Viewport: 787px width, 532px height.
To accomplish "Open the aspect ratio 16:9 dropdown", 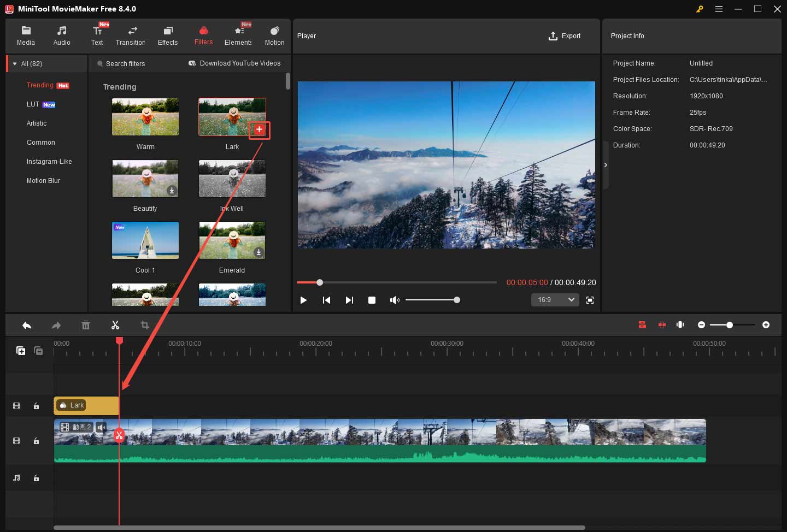I will pyautogui.click(x=555, y=300).
